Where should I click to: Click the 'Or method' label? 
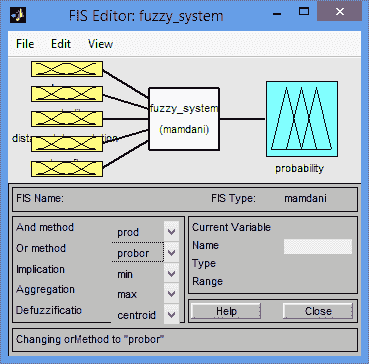tap(41, 248)
